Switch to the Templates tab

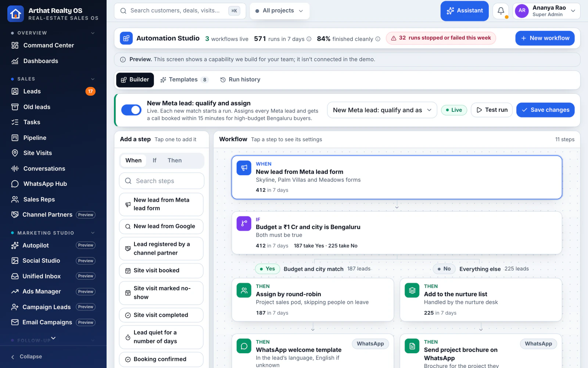click(x=184, y=80)
